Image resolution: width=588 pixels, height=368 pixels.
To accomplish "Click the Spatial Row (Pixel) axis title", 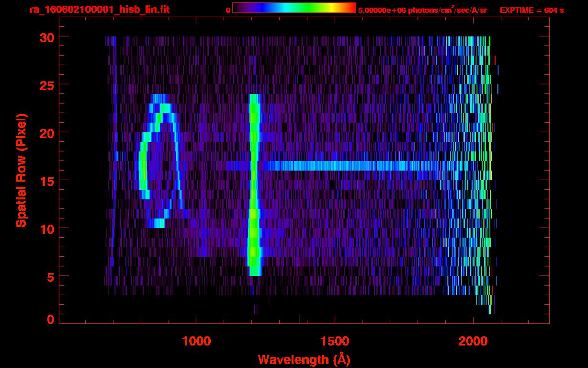I will (22, 171).
